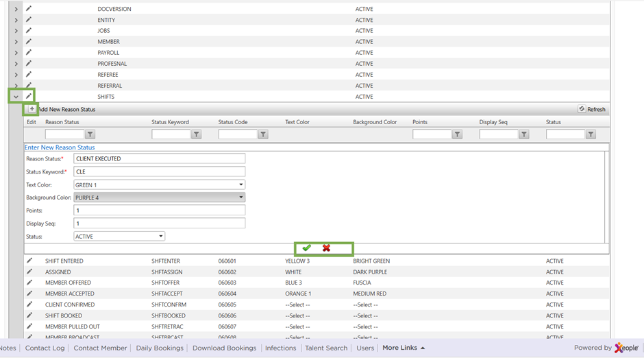Image resolution: width=644 pixels, height=358 pixels.
Task: Open the Contact Member link
Action: pos(100,348)
